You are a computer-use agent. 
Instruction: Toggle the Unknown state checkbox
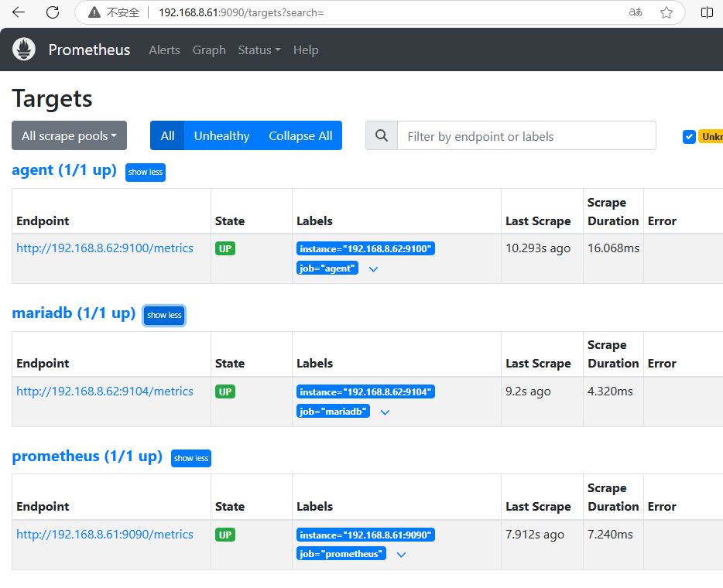click(689, 137)
